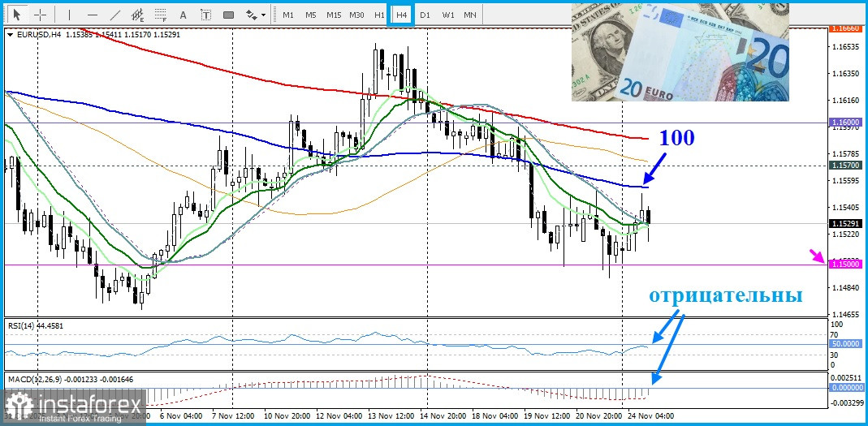Select the cursor arrow tool
868x426 pixels.
coord(17,15)
